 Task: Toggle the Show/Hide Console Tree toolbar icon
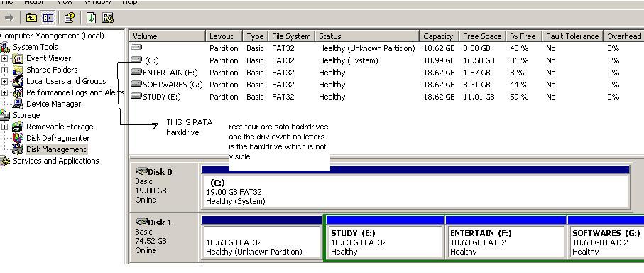[48, 18]
